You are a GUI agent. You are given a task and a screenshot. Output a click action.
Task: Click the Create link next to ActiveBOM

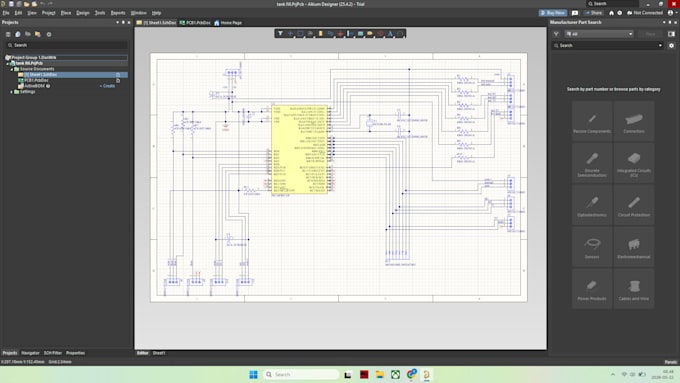pyautogui.click(x=108, y=86)
